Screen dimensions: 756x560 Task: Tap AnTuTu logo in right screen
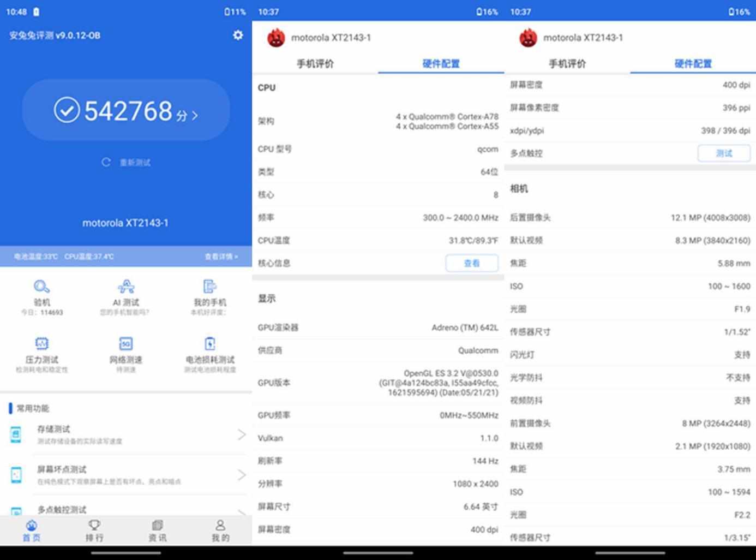pos(528,38)
